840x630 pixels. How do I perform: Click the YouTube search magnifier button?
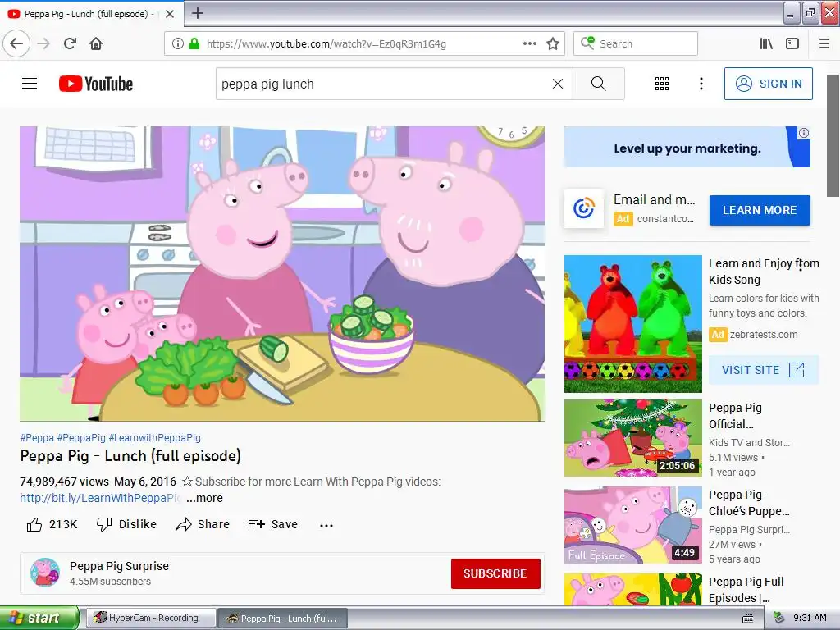[598, 84]
